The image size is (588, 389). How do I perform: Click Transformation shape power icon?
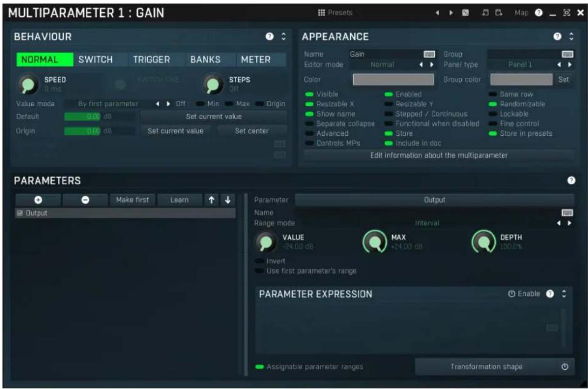(x=565, y=367)
